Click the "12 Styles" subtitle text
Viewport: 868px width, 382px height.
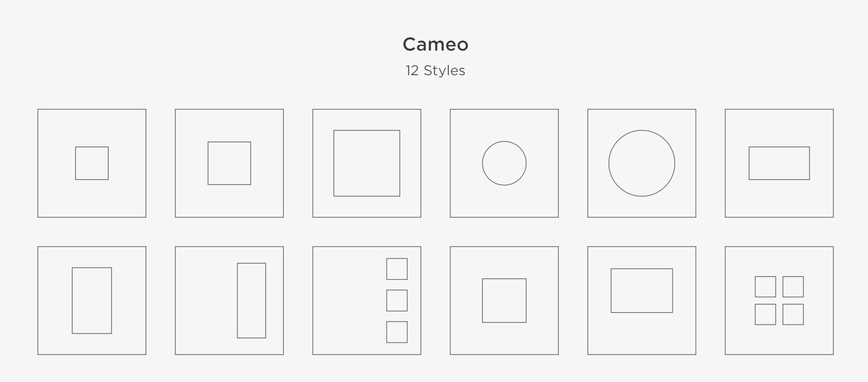click(435, 70)
